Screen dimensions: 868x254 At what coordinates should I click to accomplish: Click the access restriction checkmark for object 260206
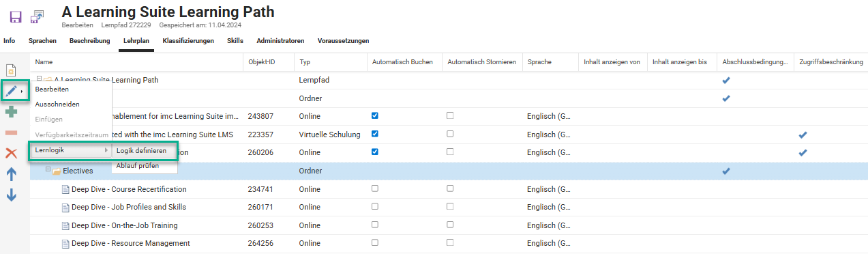tap(803, 152)
